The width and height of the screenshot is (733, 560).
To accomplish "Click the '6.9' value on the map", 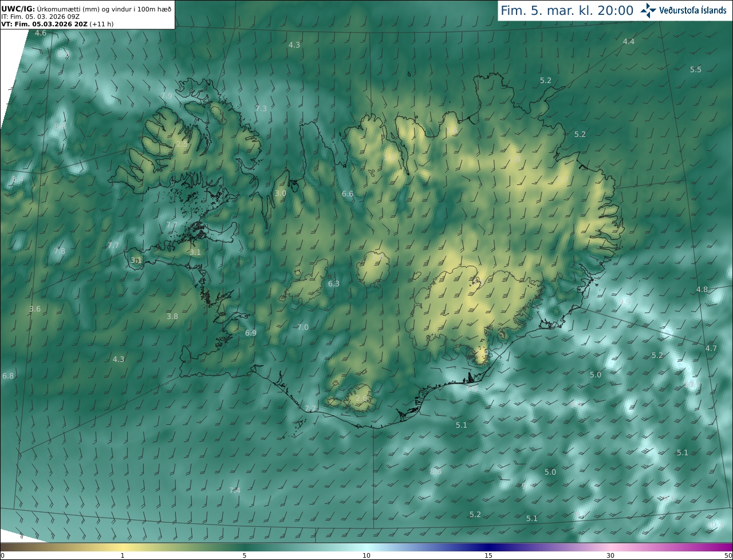I will coord(251,333).
